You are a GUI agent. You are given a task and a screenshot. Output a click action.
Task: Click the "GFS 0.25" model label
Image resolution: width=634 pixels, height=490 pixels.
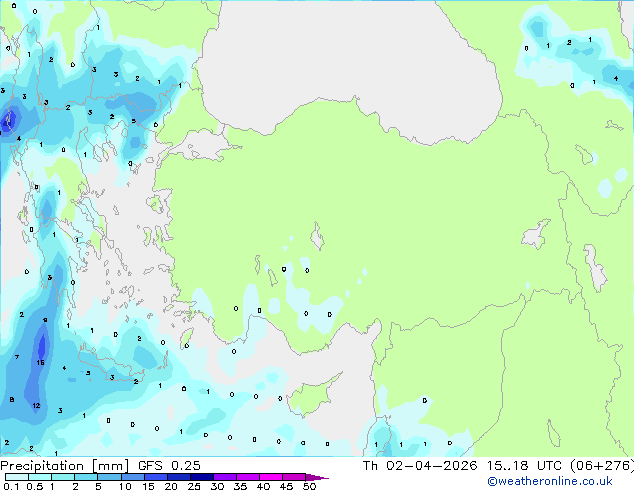point(169,466)
